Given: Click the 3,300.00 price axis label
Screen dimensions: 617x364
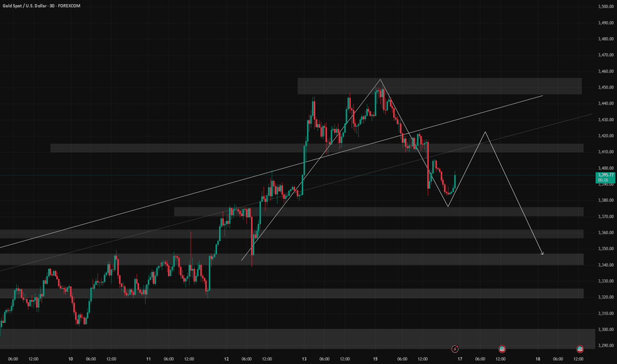Looking at the screenshot, I should (x=606, y=330).
